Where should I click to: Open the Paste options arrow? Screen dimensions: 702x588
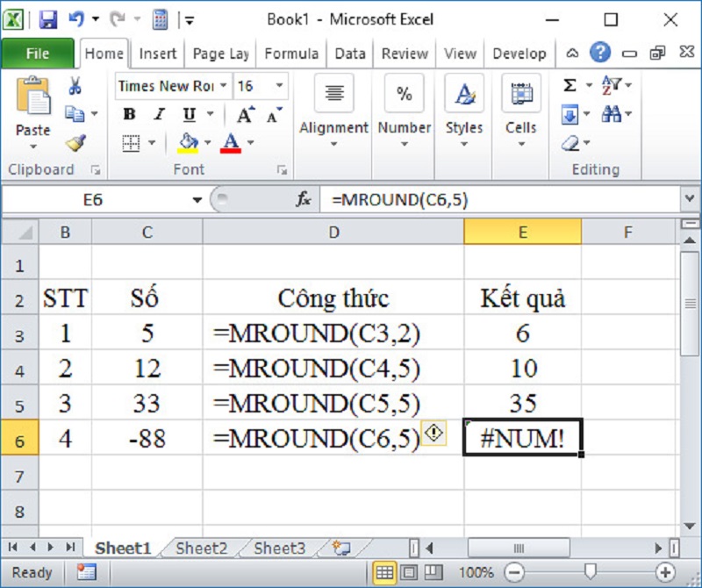coord(33,147)
